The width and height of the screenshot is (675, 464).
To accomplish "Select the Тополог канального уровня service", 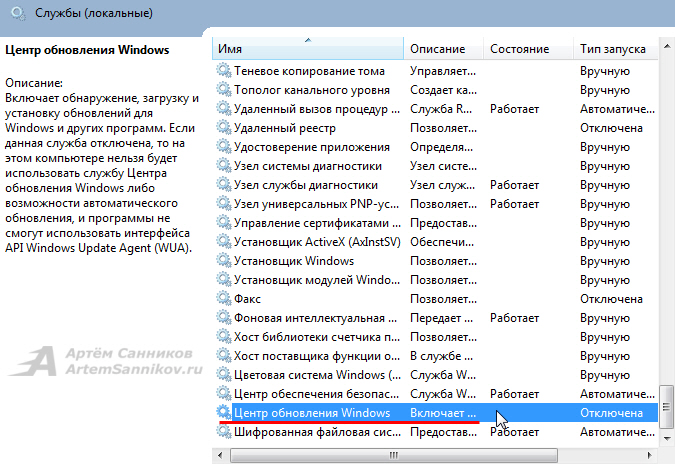I will [x=312, y=90].
